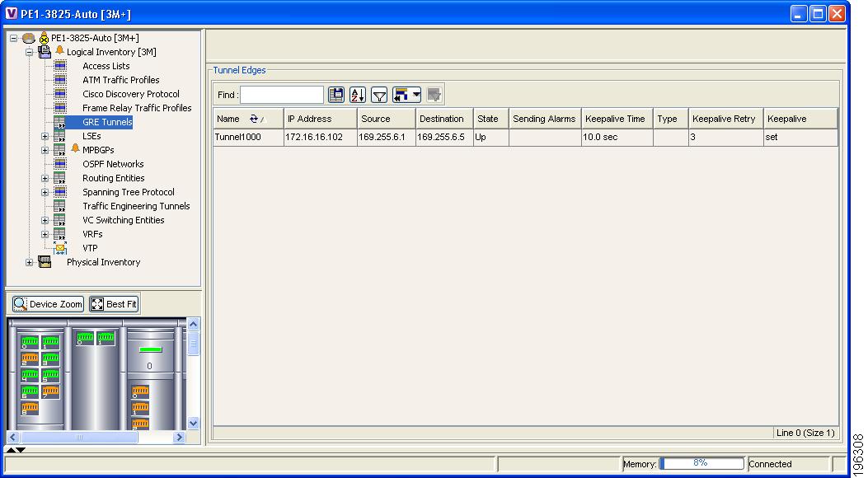The width and height of the screenshot is (868, 478).
Task: Open the show columns dropdown button
Action: point(407,95)
